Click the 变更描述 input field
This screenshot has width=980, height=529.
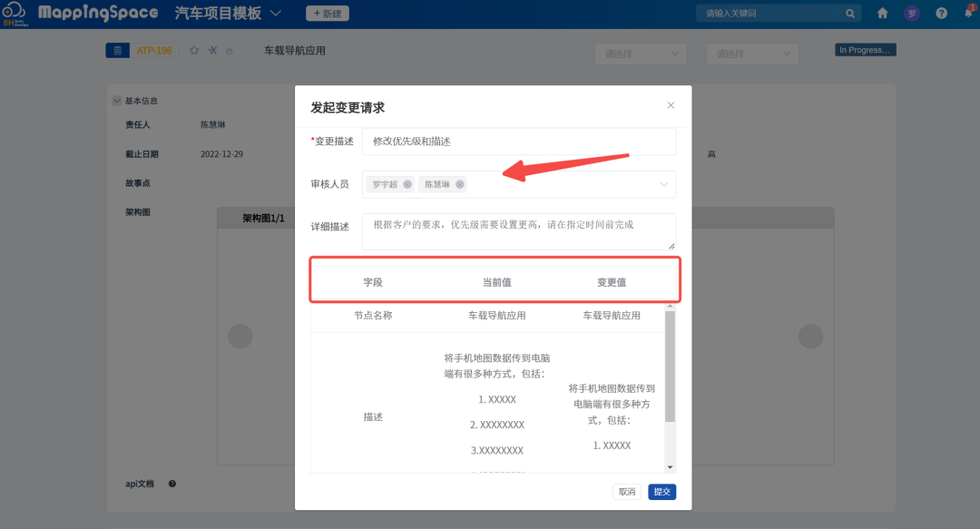518,142
